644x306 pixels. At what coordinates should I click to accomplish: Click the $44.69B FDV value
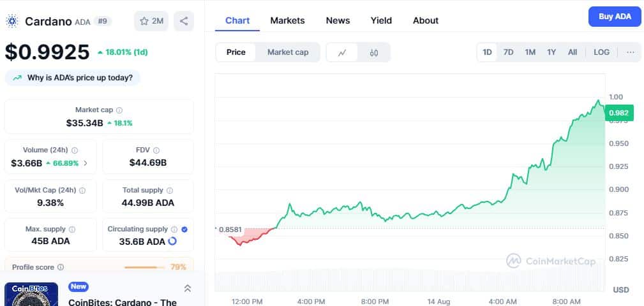148,163
